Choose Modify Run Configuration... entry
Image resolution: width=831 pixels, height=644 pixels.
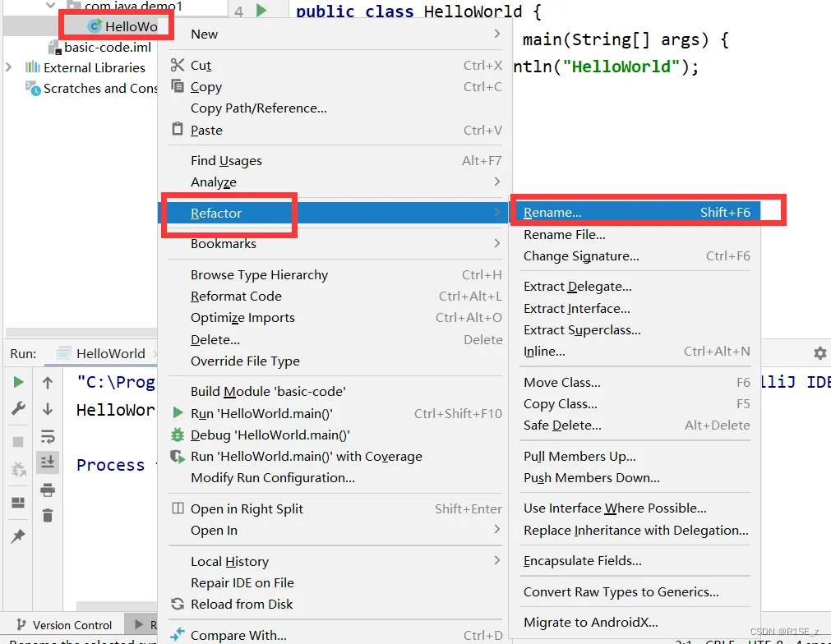(335, 478)
